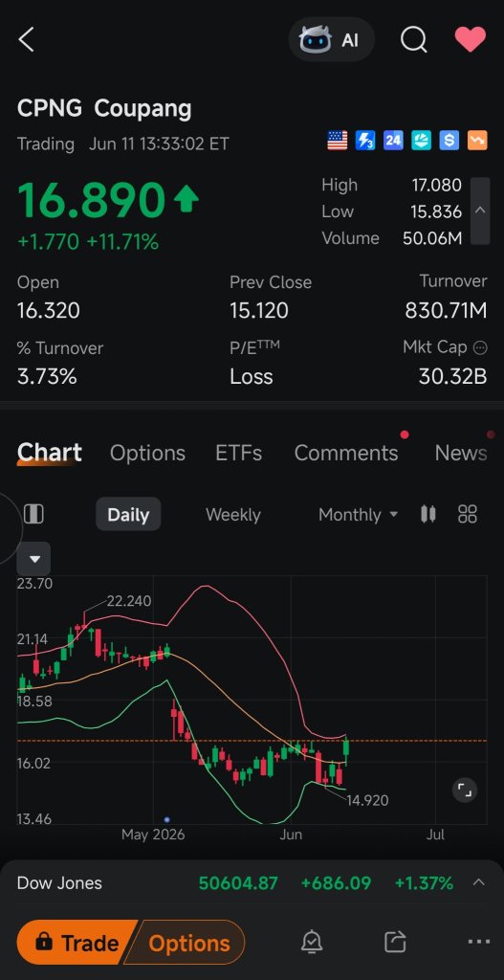Expand the chart indicator dropdown arrow
The image size is (504, 980).
[34, 559]
